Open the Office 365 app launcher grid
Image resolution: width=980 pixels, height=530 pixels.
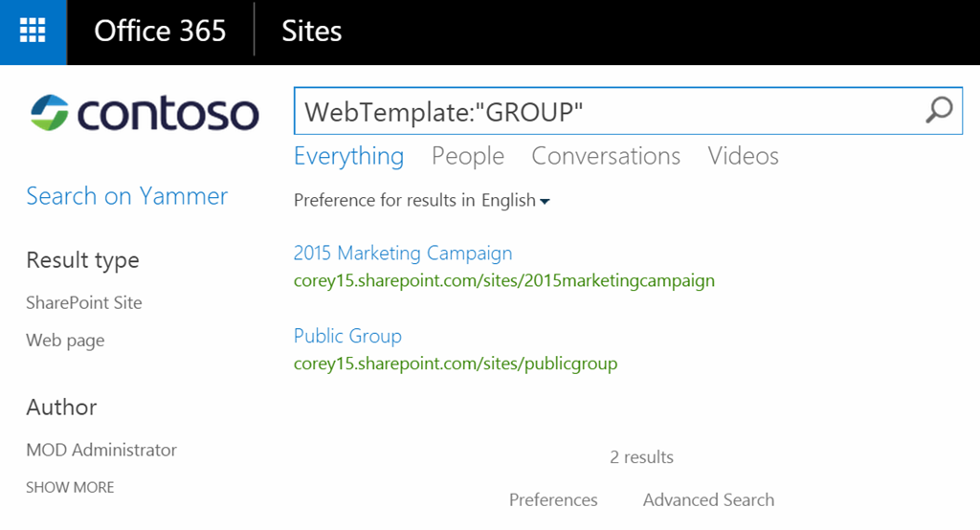pos(33,32)
